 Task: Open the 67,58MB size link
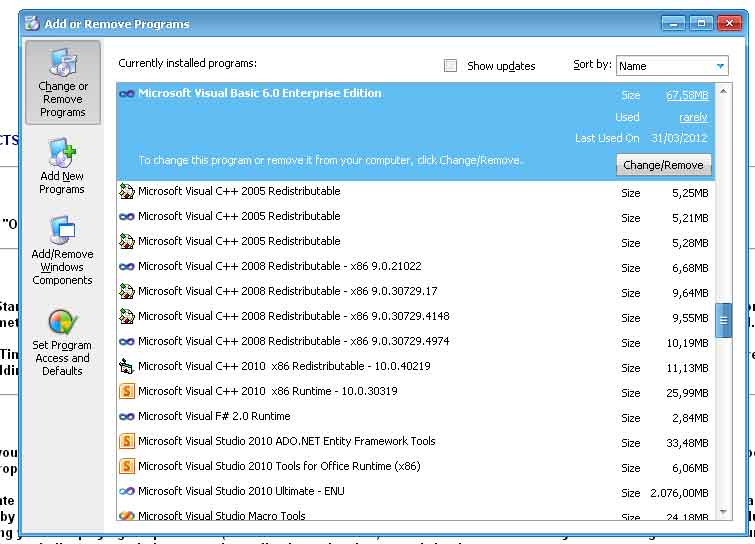(687, 95)
